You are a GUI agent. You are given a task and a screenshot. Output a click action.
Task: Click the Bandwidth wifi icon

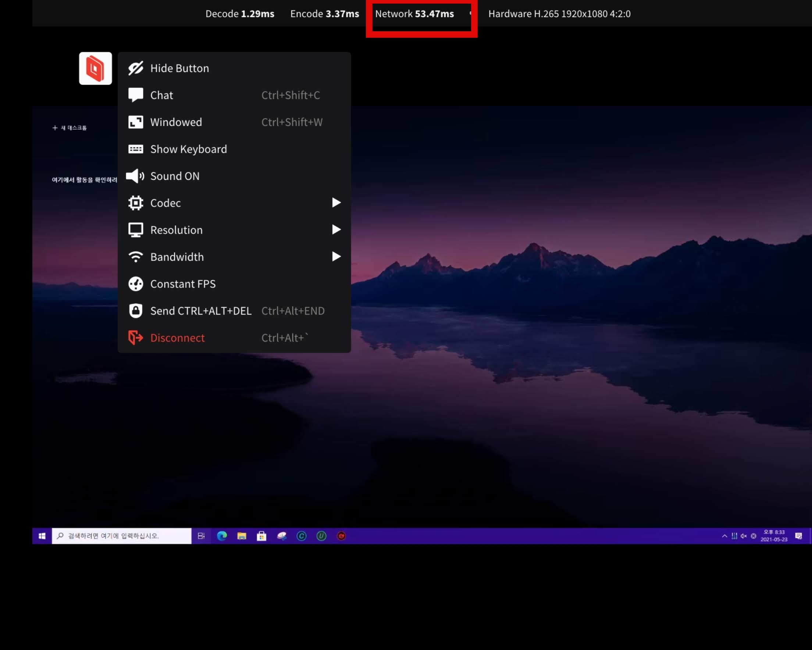pos(136,257)
